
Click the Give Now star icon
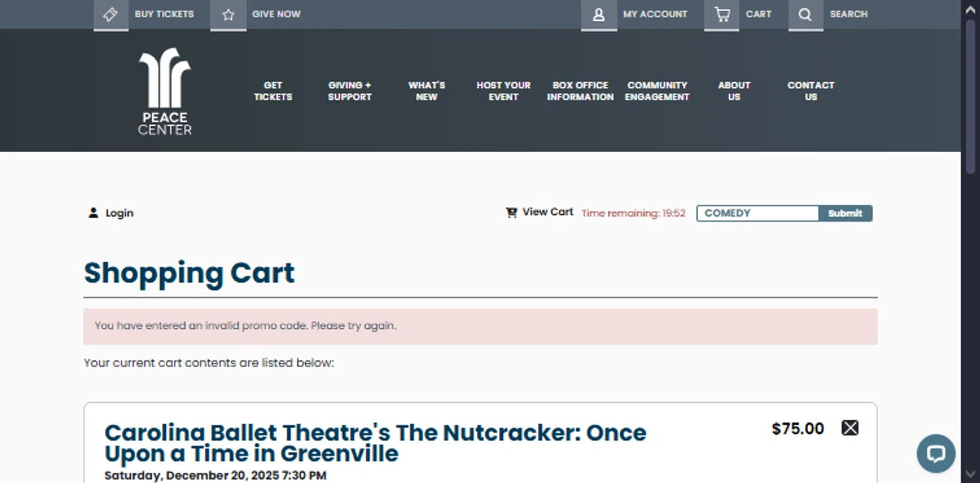pyautogui.click(x=228, y=14)
